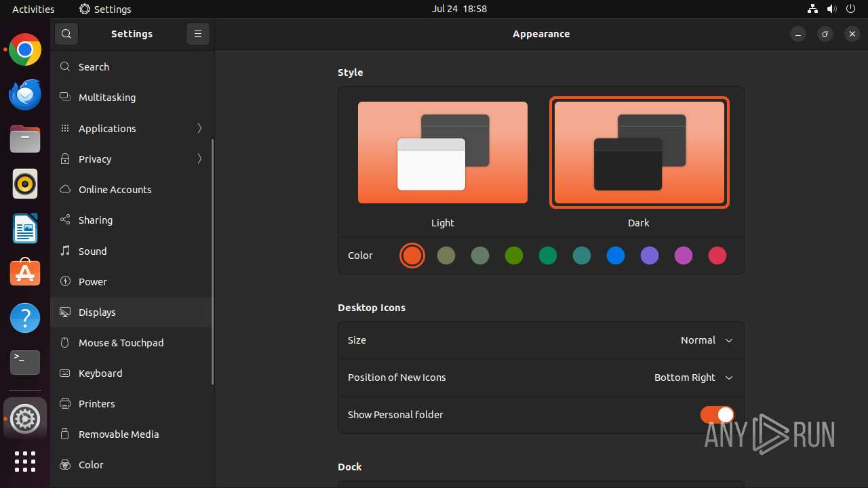Select the sage gray-green accent color
The width and height of the screenshot is (868, 488).
(480, 256)
